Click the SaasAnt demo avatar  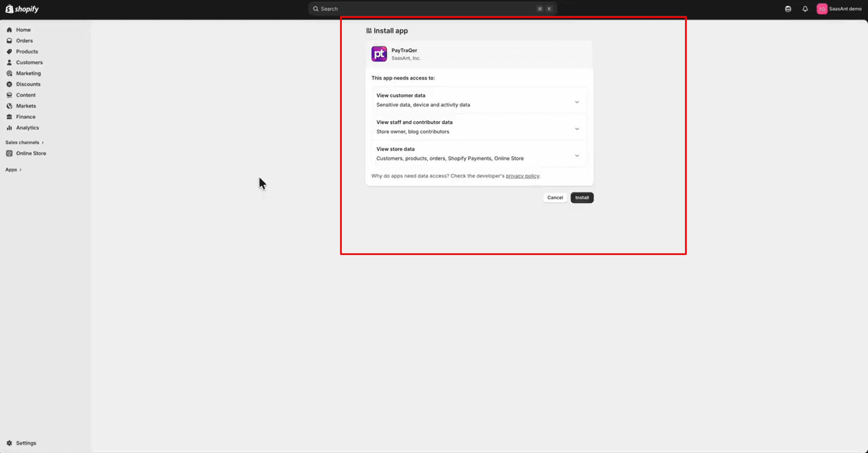tap(822, 9)
